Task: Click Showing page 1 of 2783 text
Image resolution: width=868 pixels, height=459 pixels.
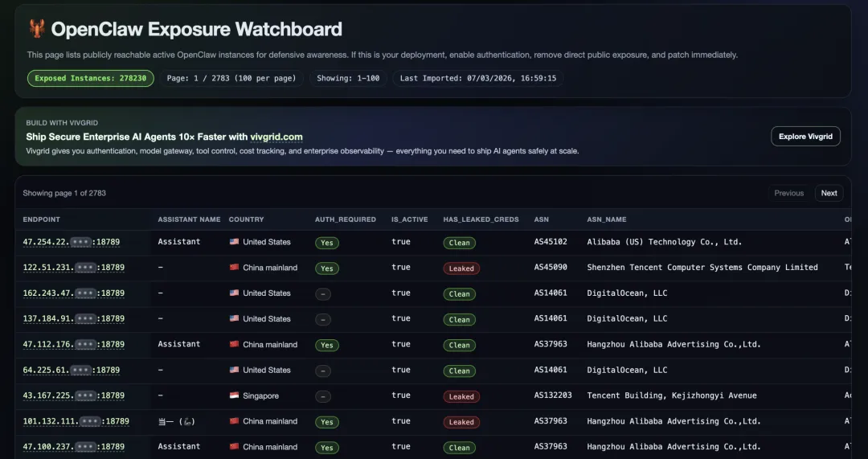Action: coord(64,193)
